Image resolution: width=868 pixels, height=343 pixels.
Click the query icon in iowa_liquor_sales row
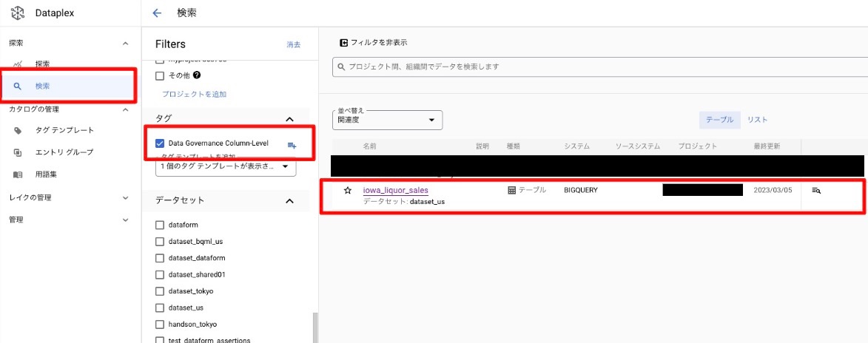pyautogui.click(x=816, y=190)
